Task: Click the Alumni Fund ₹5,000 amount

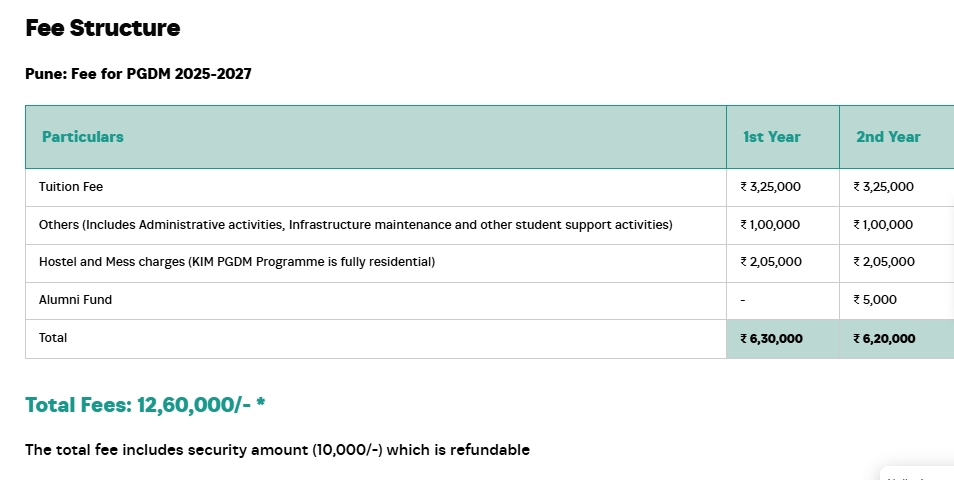Action: click(875, 300)
